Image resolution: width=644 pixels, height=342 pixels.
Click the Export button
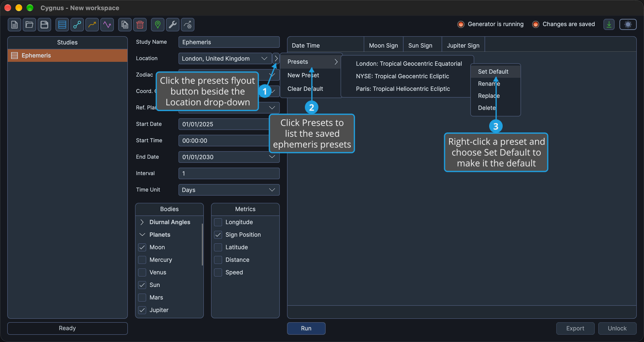(x=575, y=328)
